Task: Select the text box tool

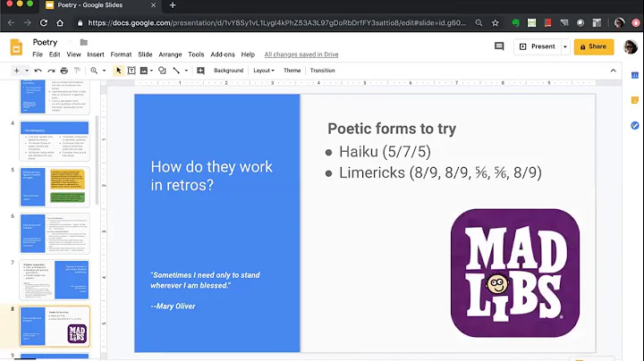Action: click(131, 71)
